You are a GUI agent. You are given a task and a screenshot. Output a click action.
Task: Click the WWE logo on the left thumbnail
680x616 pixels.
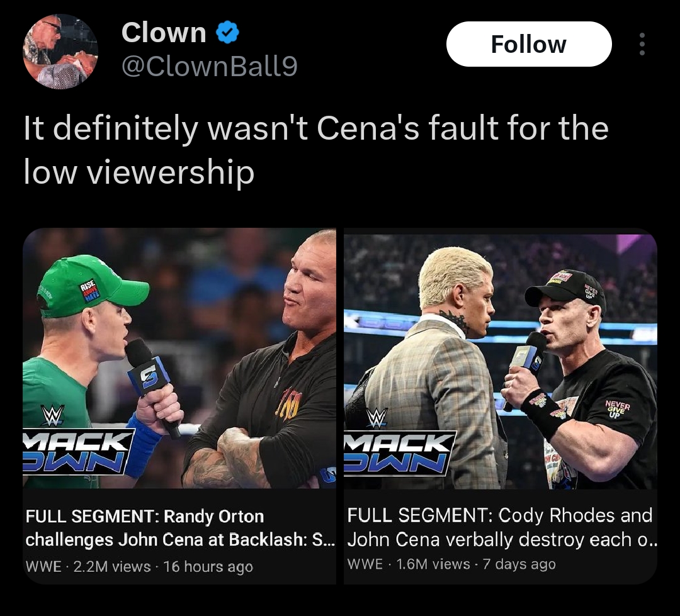[x=52, y=416]
